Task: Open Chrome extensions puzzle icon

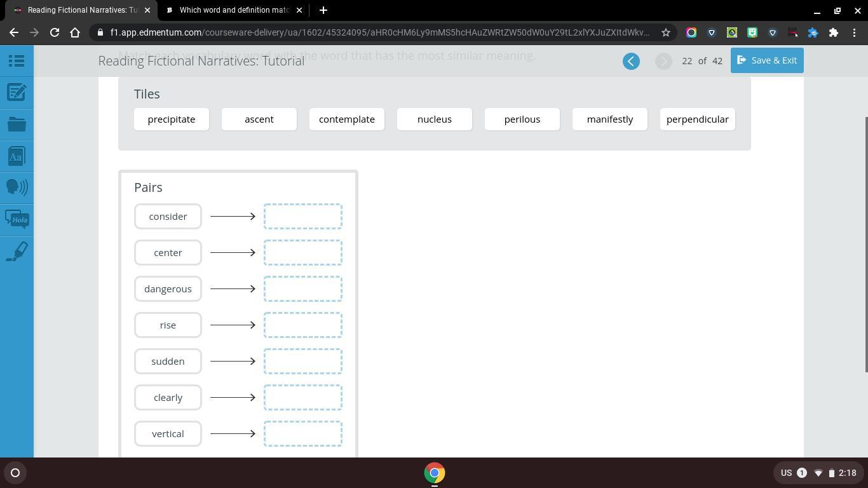Action: click(834, 32)
